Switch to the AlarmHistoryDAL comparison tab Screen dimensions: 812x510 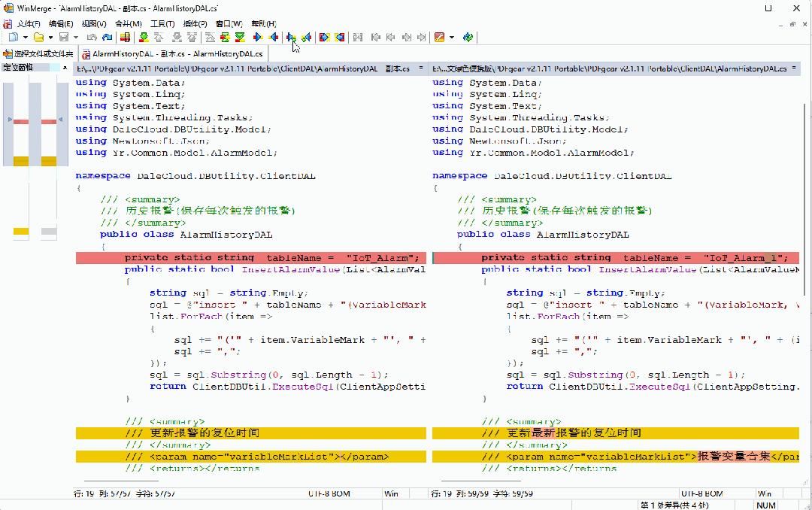[173, 53]
